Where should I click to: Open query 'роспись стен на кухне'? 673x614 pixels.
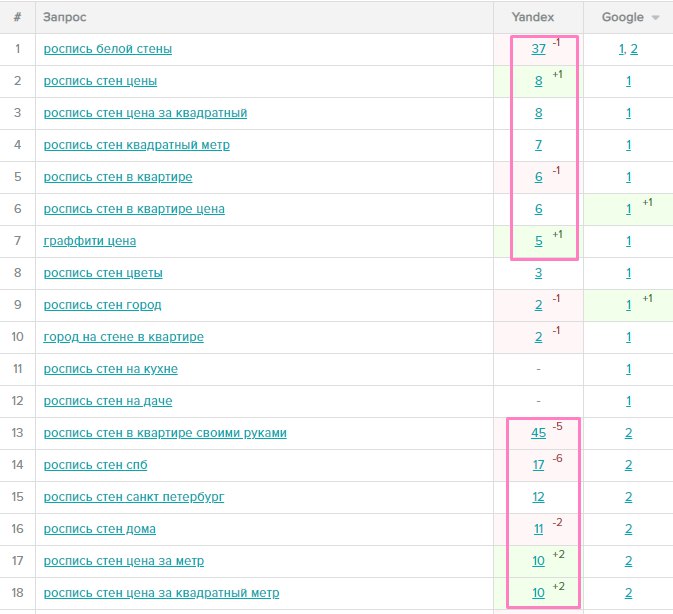pos(111,369)
